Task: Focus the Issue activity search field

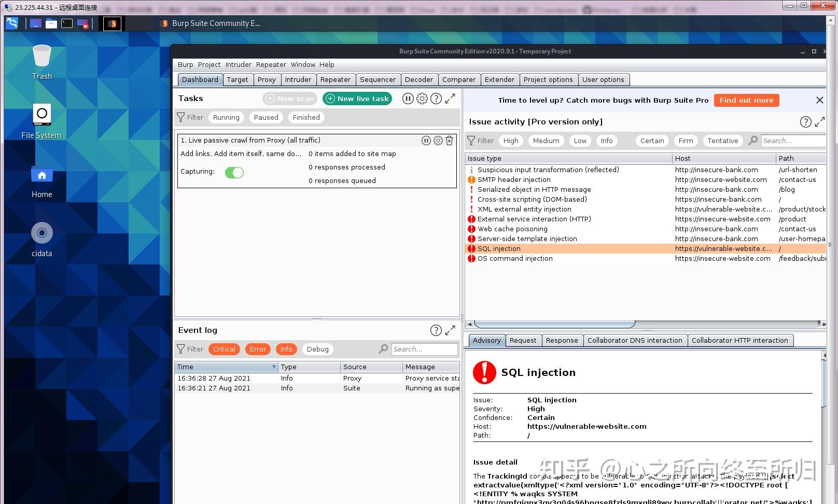Action: [x=793, y=141]
